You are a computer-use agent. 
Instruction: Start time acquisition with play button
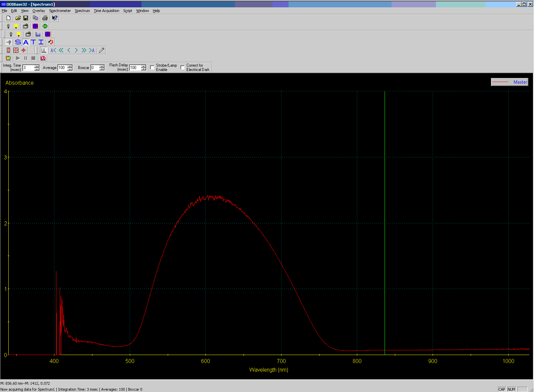pos(18,58)
